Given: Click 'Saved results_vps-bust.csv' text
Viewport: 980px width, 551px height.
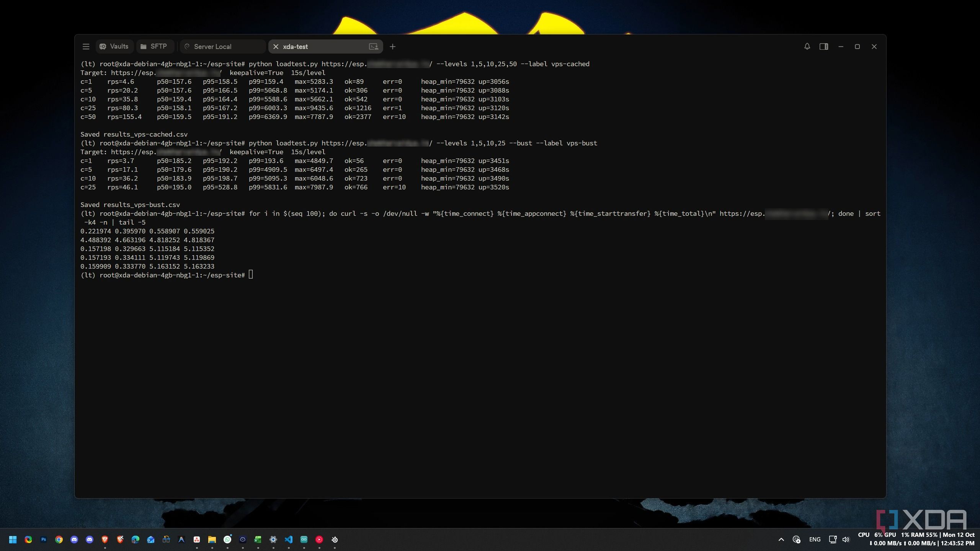Looking at the screenshot, I should [x=130, y=205].
